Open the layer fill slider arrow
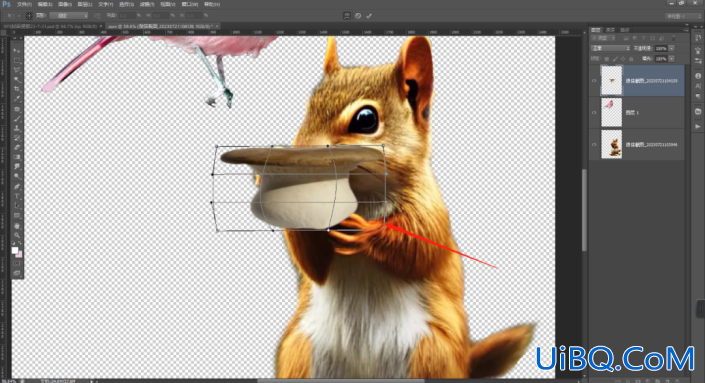Viewport: 705px width, 383px height. coord(671,59)
